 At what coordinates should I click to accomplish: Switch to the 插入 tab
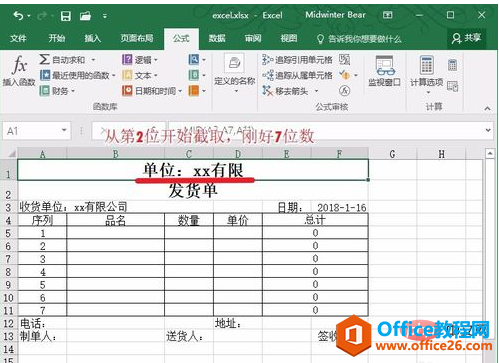pyautogui.click(x=92, y=38)
